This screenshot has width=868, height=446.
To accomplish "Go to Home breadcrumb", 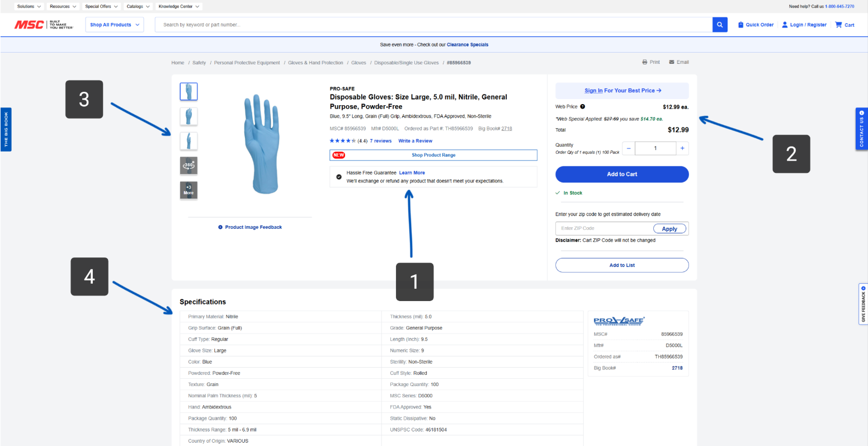I will pos(178,63).
